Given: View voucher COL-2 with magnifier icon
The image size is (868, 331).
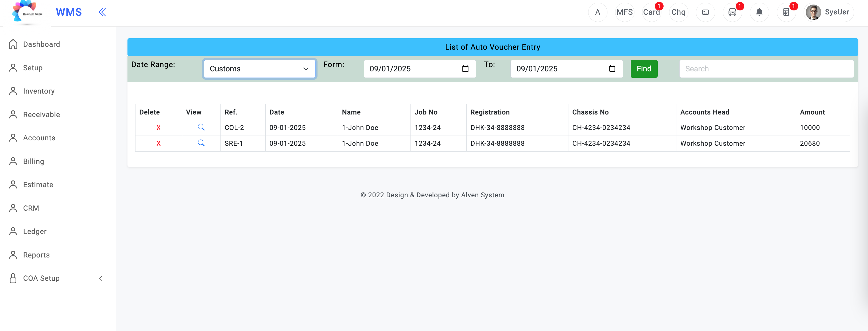Looking at the screenshot, I should [x=201, y=127].
